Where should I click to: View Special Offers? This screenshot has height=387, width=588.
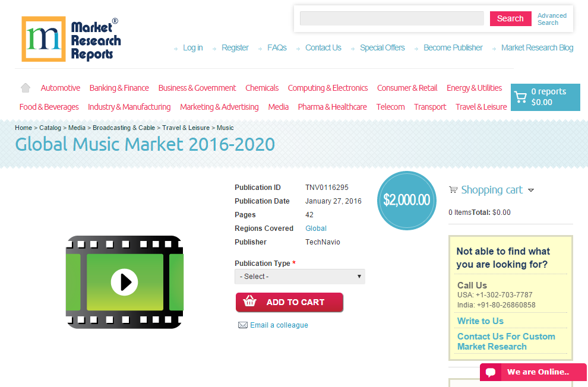click(382, 47)
